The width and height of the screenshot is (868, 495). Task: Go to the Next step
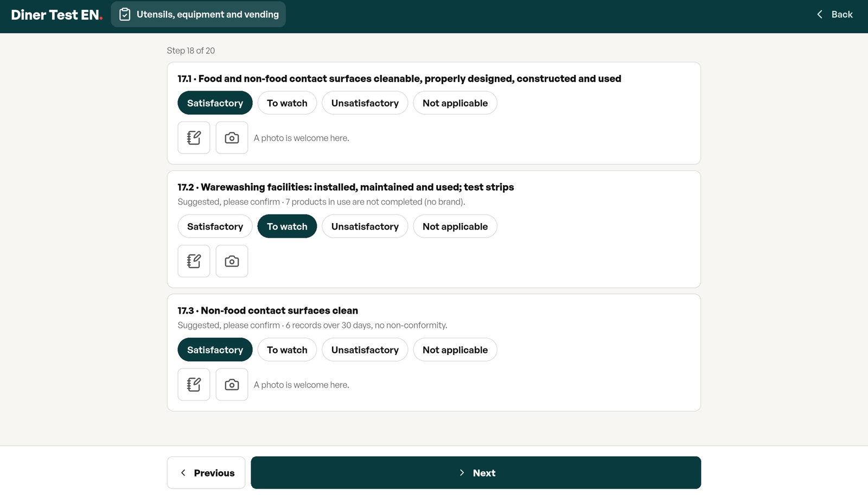476,473
